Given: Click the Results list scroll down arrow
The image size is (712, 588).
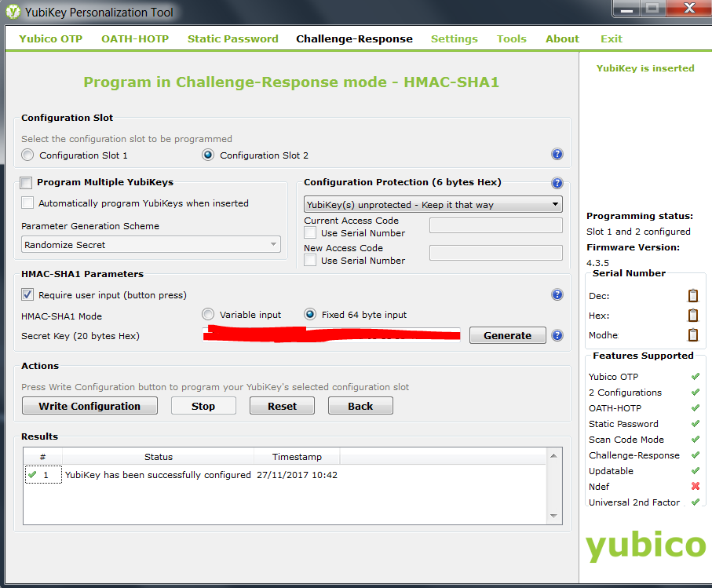Looking at the screenshot, I should point(553,516).
